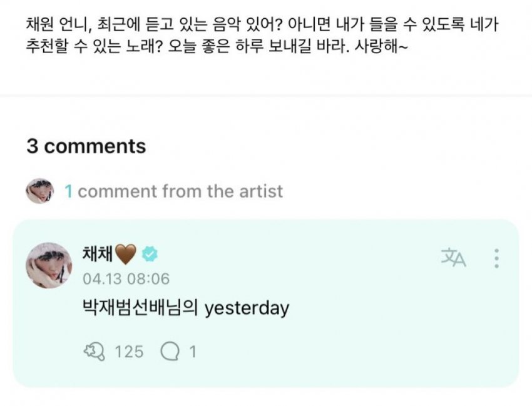Viewport: 532px width, 406px height.
Task: Click the verified badge beside 채채
Action: point(150,253)
